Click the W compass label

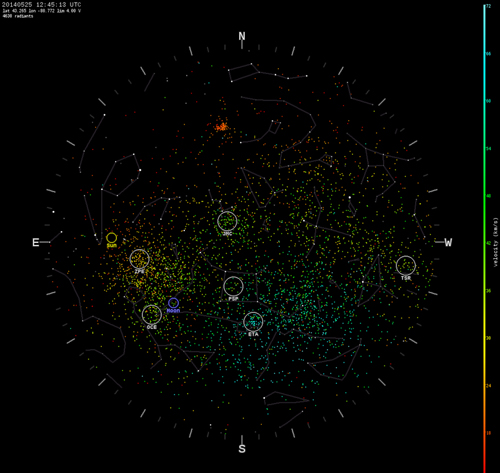click(x=448, y=242)
